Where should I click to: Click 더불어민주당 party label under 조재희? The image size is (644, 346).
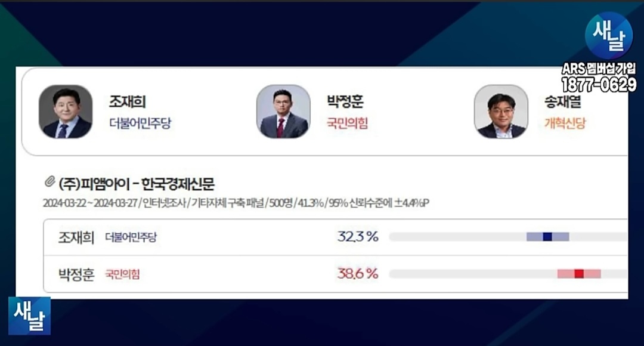(141, 123)
